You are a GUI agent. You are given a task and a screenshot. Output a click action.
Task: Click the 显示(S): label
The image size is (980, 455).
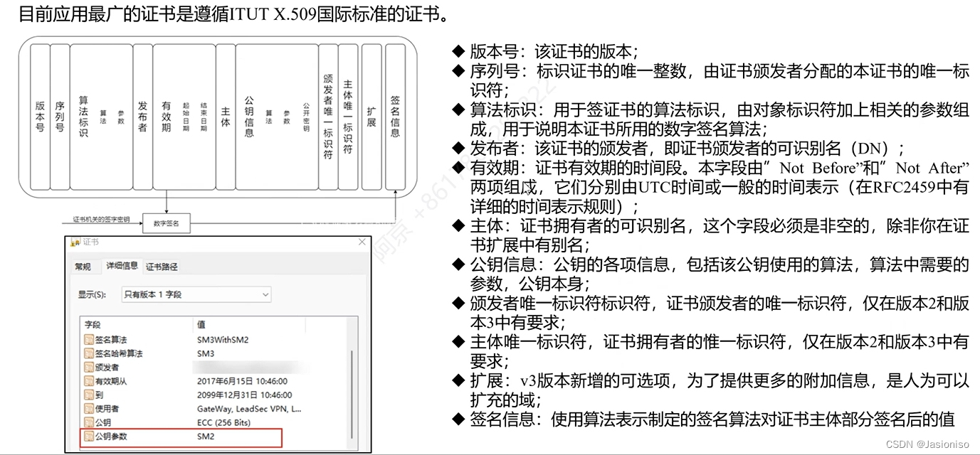click(92, 294)
